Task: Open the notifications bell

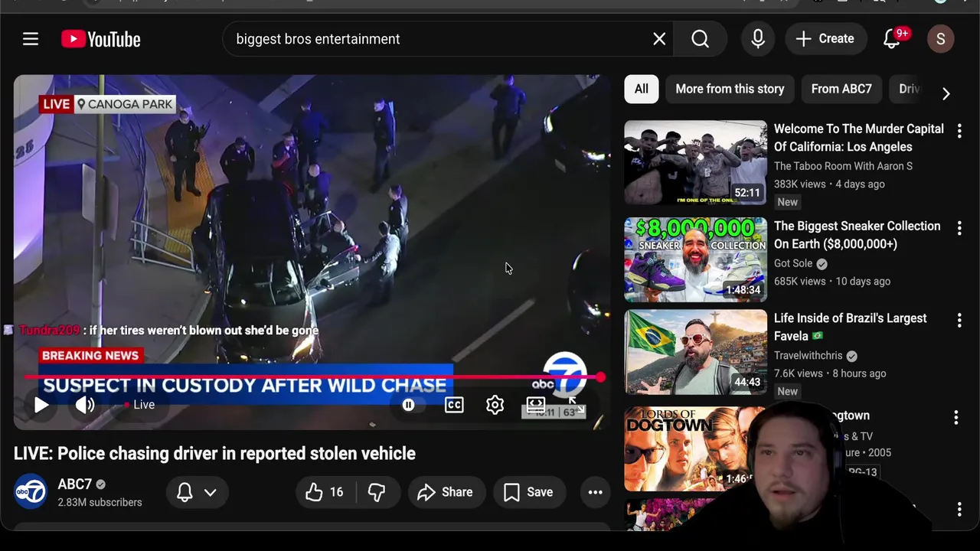Action: [892, 39]
